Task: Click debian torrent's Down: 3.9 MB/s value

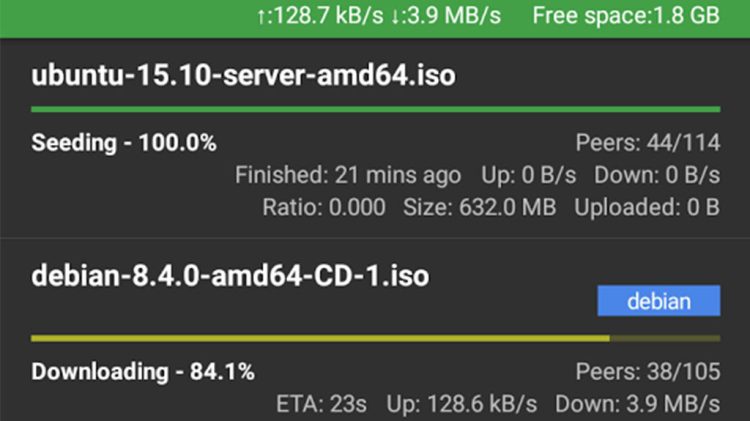Action: tap(636, 404)
